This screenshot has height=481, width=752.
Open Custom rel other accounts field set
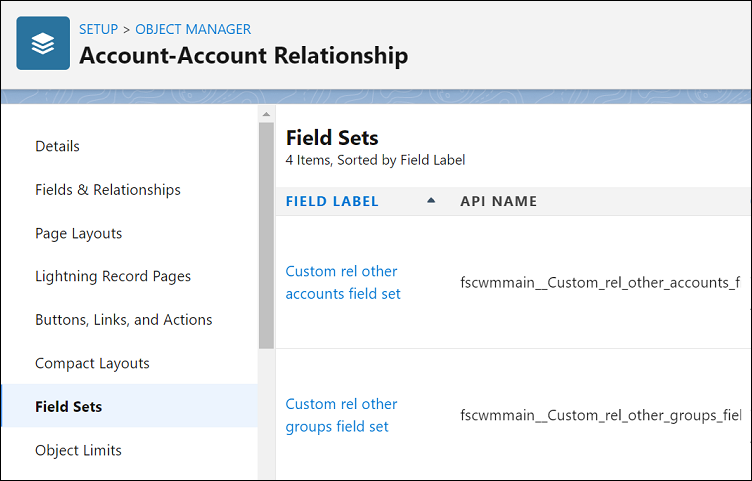pyautogui.click(x=343, y=282)
